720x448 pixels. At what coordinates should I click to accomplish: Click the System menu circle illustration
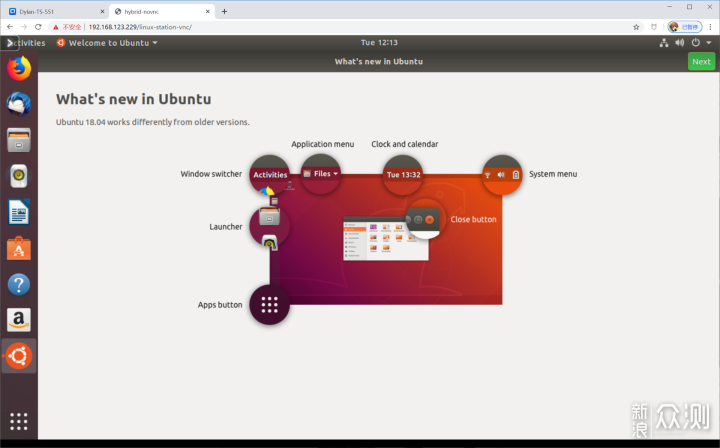(x=502, y=174)
